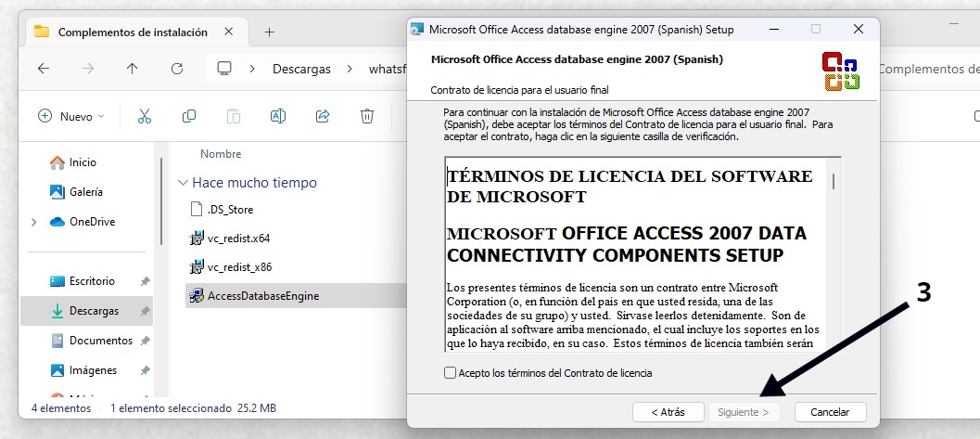Click the This PC monitor icon in address bar
Image resolution: width=980 pixels, height=439 pixels.
[224, 68]
